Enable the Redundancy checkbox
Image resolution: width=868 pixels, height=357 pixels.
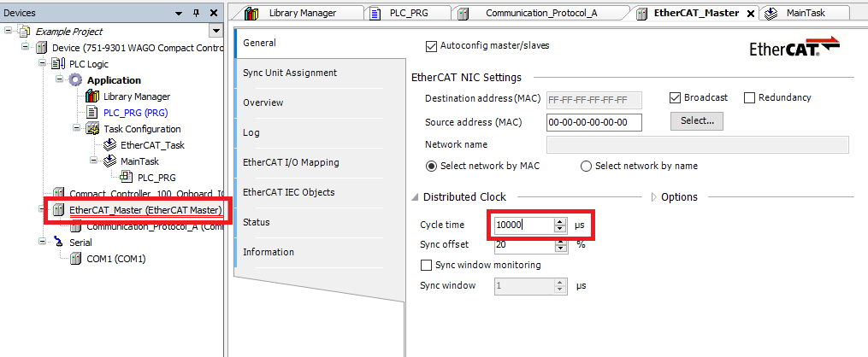point(750,98)
